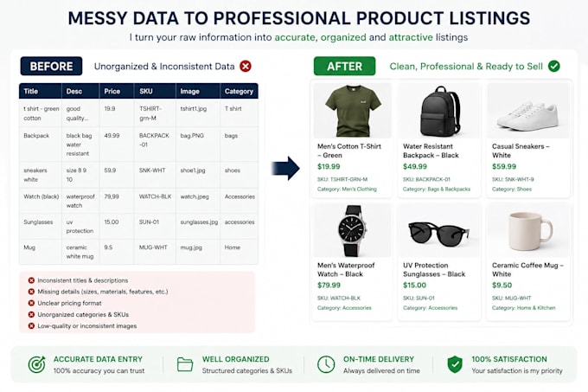Click the red X bullet for Inconsistent titles & descriptions
This screenshot has width=588, height=392.
coord(31,280)
